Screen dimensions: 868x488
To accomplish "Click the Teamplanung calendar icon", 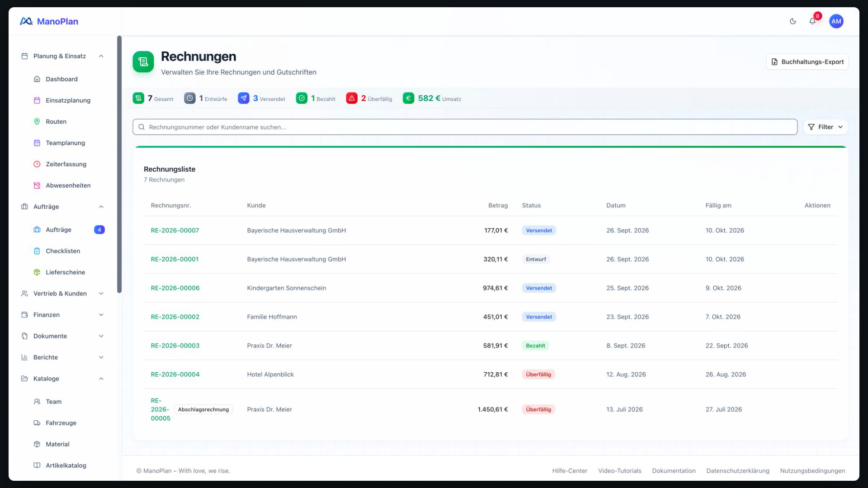I will click(37, 143).
